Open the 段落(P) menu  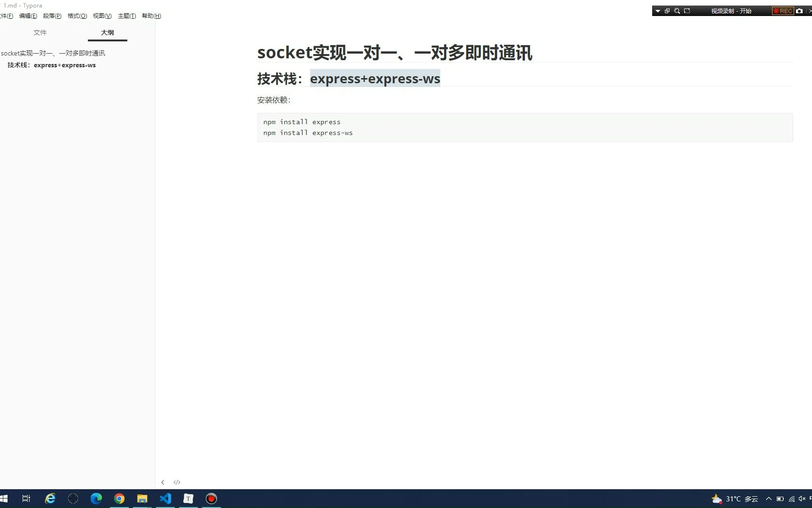52,16
